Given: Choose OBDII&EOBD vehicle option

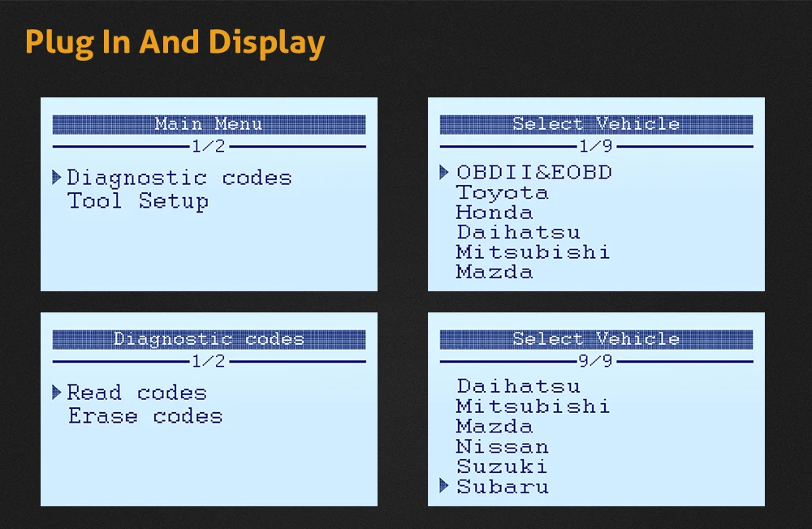Looking at the screenshot, I should (534, 172).
